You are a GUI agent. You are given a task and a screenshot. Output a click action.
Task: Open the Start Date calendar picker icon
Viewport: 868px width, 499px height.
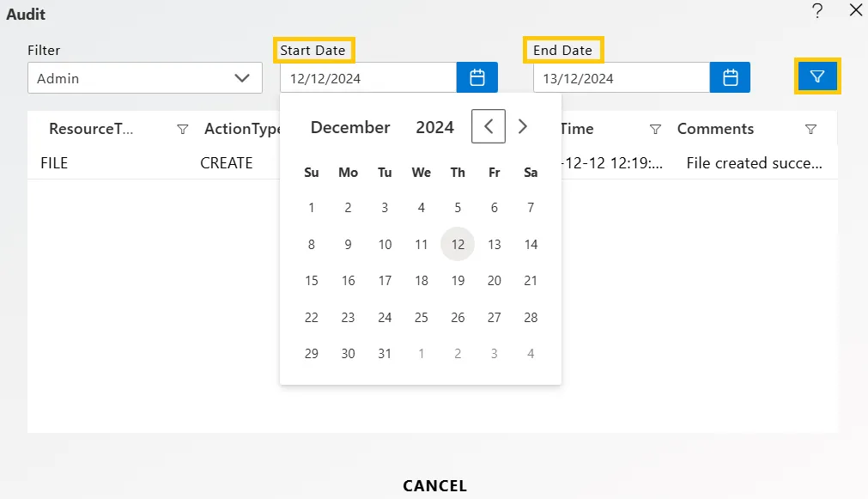476,77
